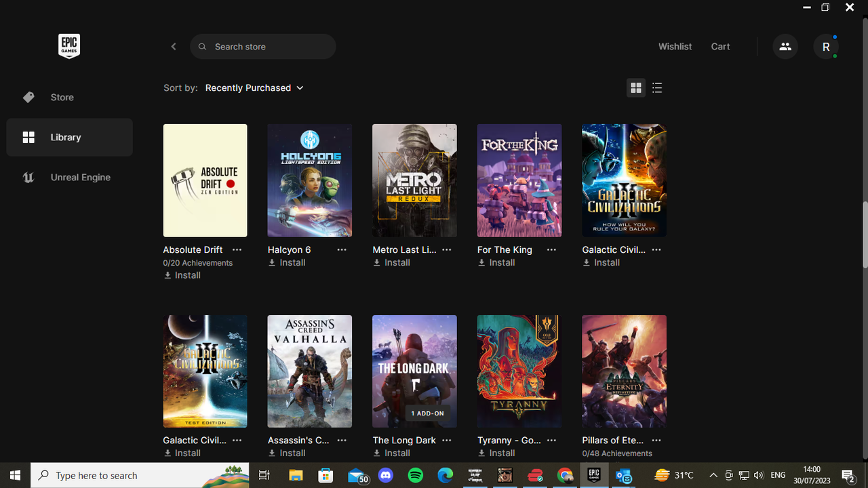Install For The King
868x488 pixels.
pos(496,263)
